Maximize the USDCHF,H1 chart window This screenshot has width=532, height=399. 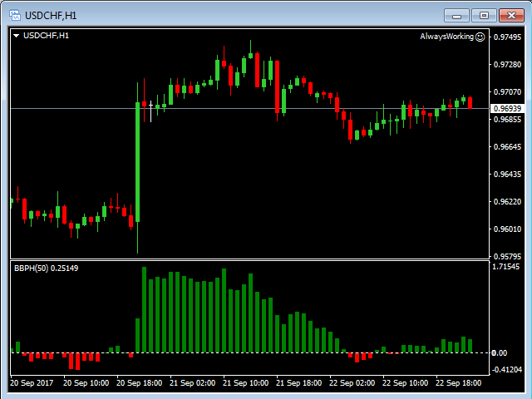click(x=484, y=15)
